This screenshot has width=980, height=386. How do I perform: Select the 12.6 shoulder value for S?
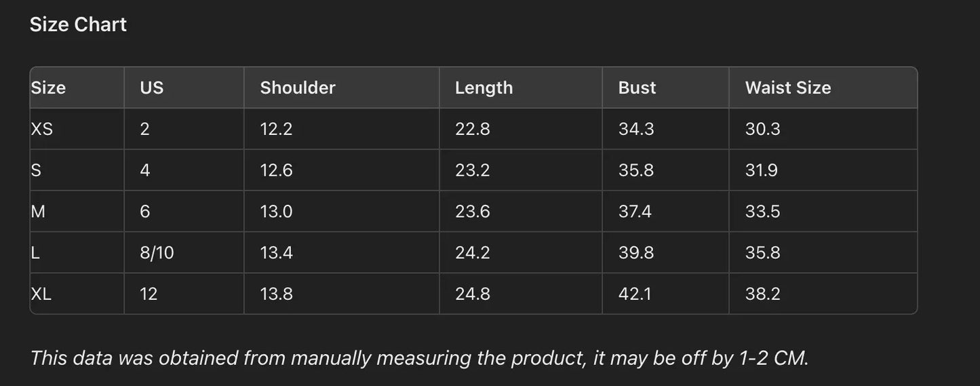pos(276,170)
